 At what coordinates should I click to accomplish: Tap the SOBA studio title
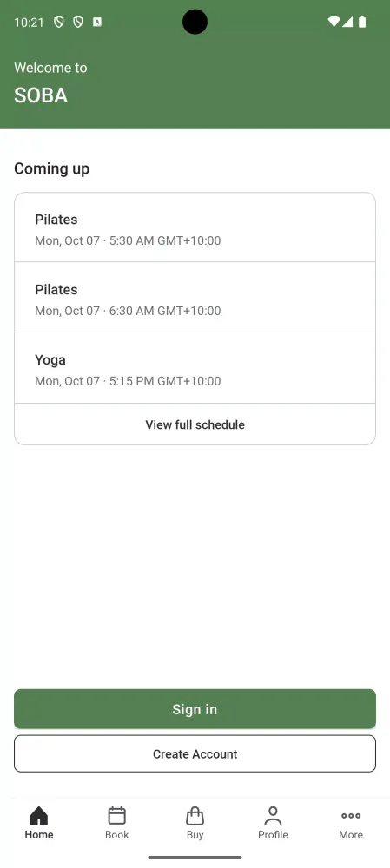(41, 95)
